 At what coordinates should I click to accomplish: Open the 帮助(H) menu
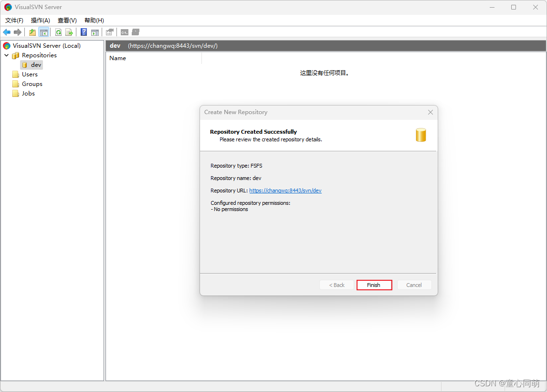coord(94,20)
